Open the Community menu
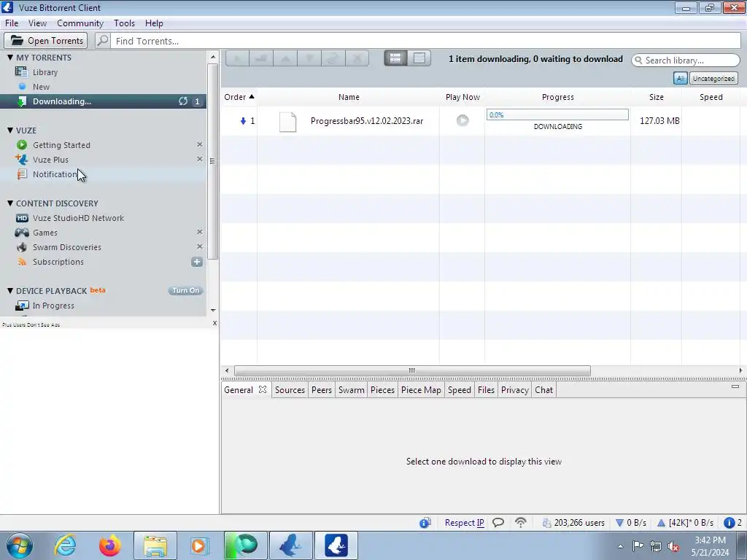This screenshot has width=747, height=560. pyautogui.click(x=80, y=23)
